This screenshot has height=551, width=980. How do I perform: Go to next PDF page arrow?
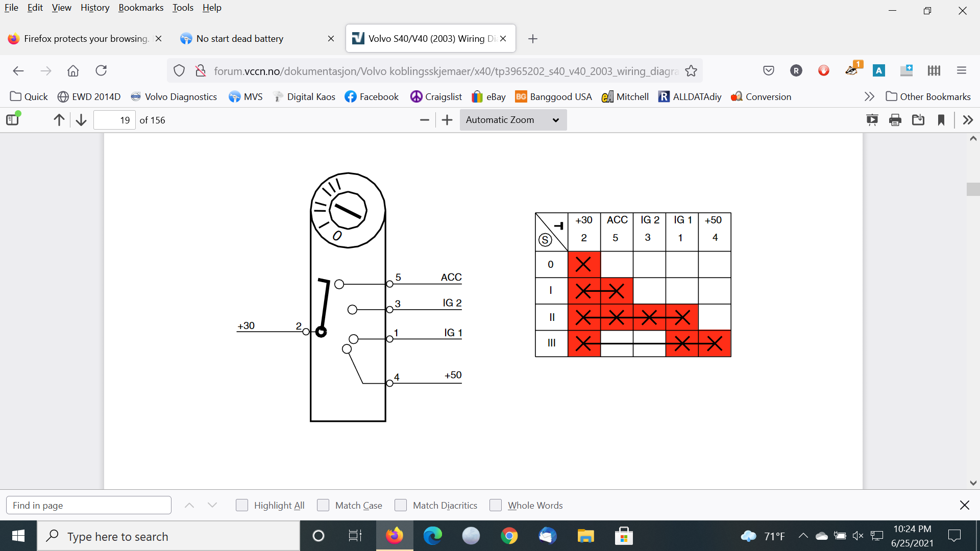point(81,120)
